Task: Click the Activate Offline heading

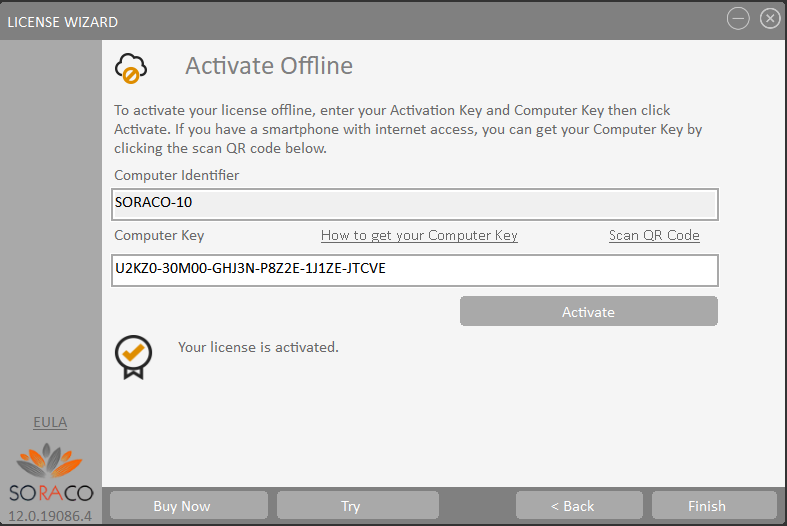Action: [269, 66]
